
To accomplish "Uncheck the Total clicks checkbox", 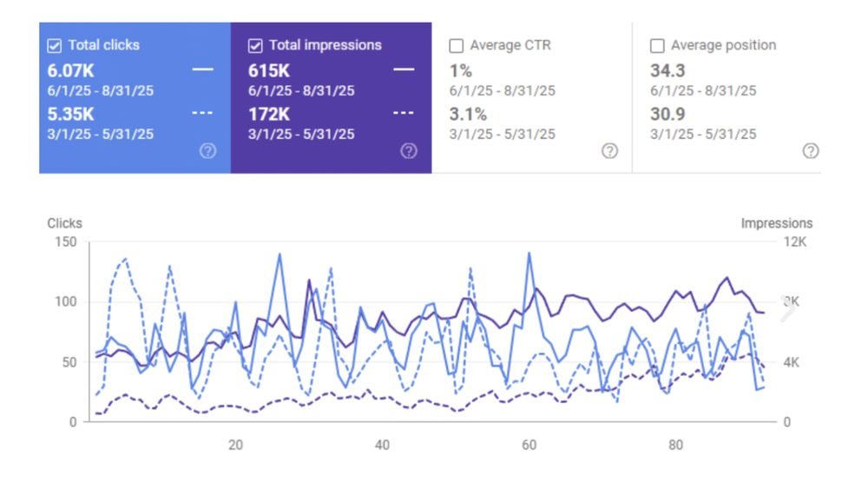I will (54, 45).
